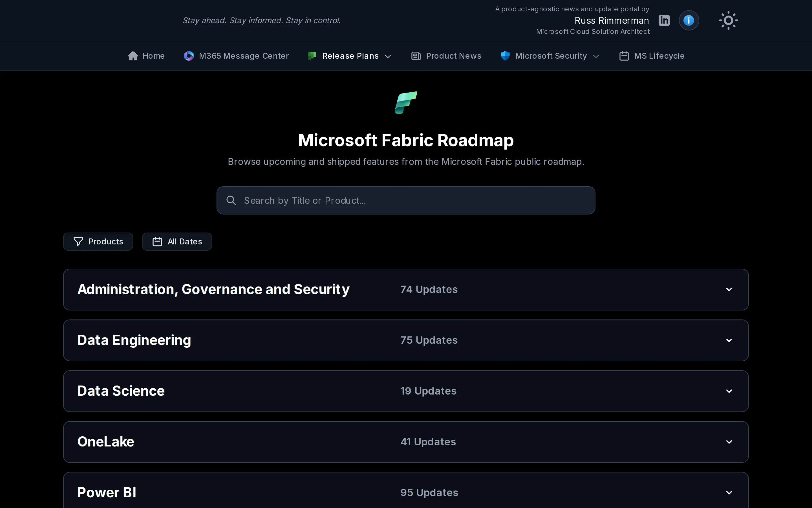Click the 75 Updates count
This screenshot has height=508, width=812.
pos(429,340)
